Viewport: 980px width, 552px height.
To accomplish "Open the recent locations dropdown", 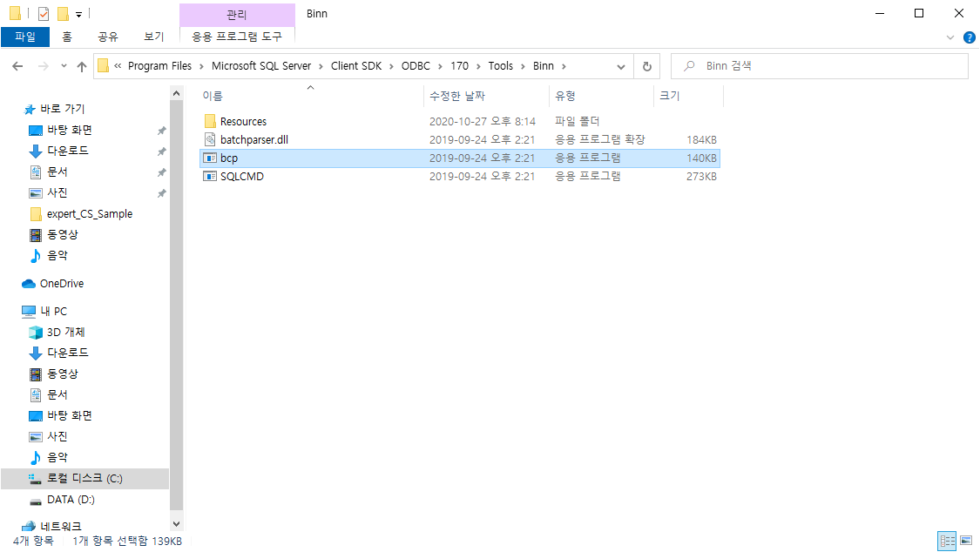I will tap(63, 66).
